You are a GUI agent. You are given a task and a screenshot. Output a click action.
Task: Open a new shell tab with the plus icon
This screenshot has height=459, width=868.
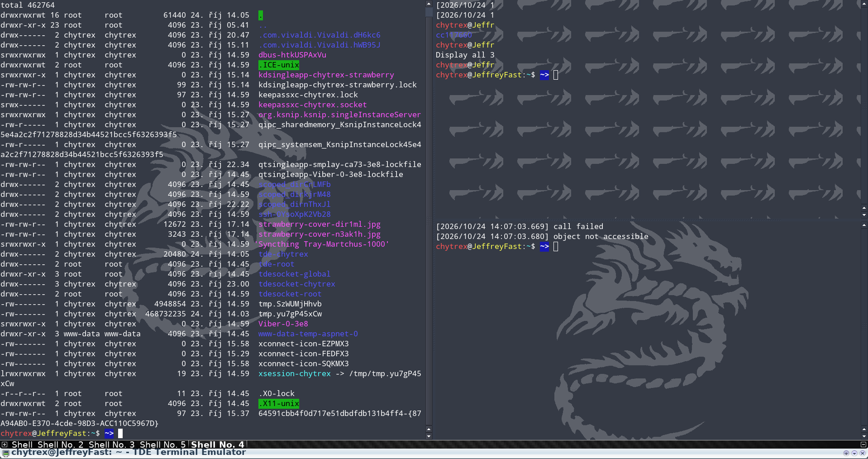coord(4,445)
